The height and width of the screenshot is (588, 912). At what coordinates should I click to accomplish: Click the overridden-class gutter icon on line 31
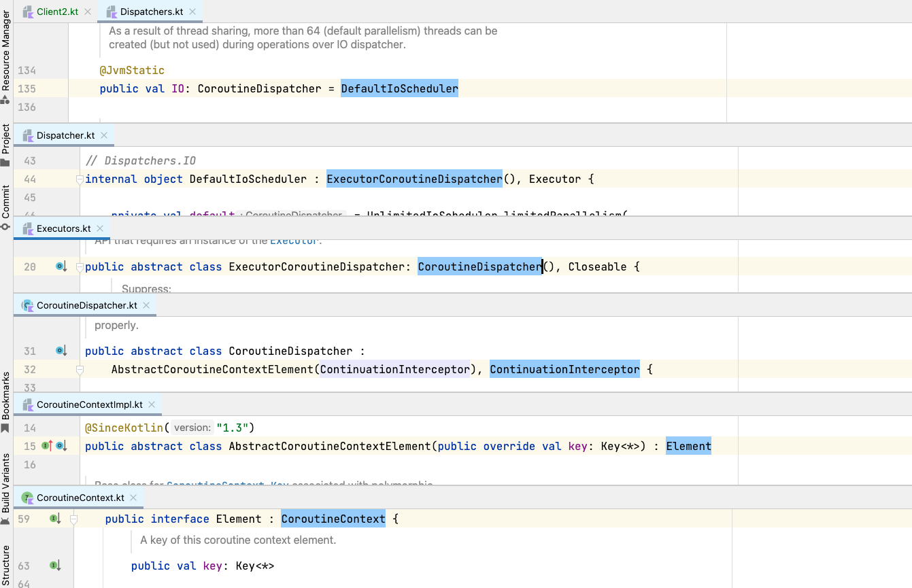click(x=61, y=351)
